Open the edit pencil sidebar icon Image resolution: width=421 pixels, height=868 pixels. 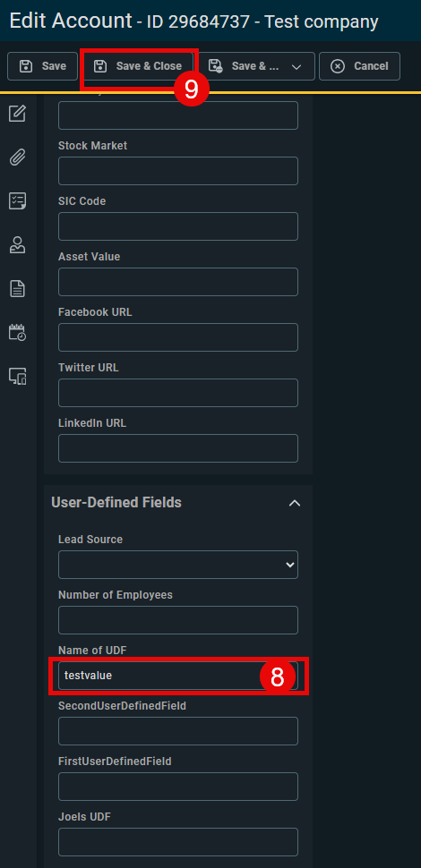[18, 114]
